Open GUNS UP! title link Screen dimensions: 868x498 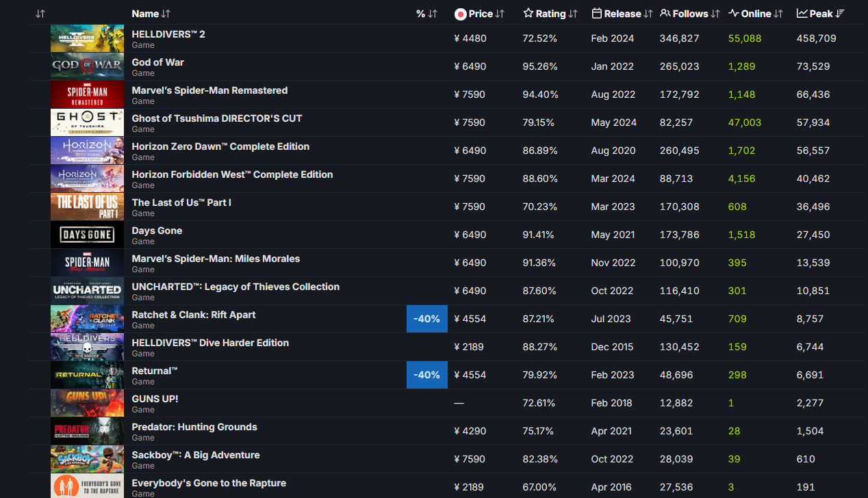tap(155, 399)
